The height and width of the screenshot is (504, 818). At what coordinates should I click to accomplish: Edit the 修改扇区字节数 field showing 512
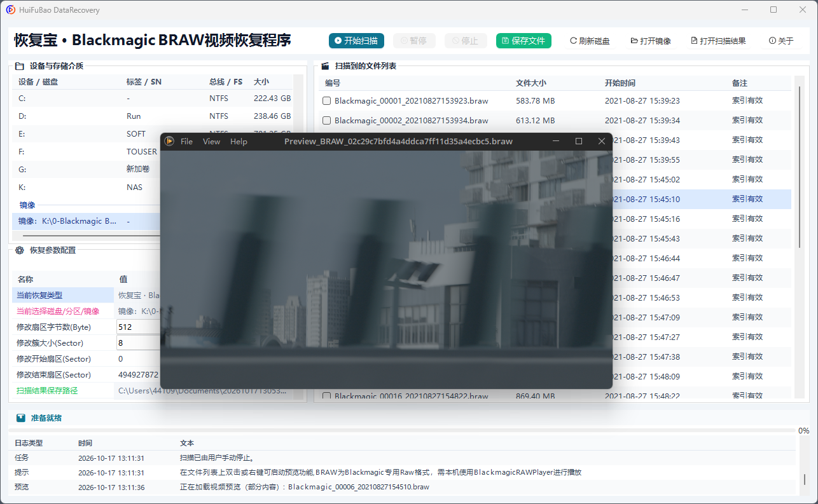139,327
